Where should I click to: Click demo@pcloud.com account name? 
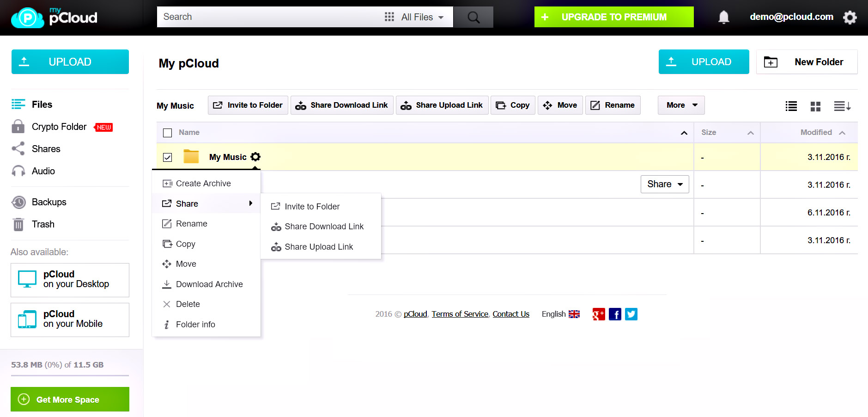(x=791, y=17)
